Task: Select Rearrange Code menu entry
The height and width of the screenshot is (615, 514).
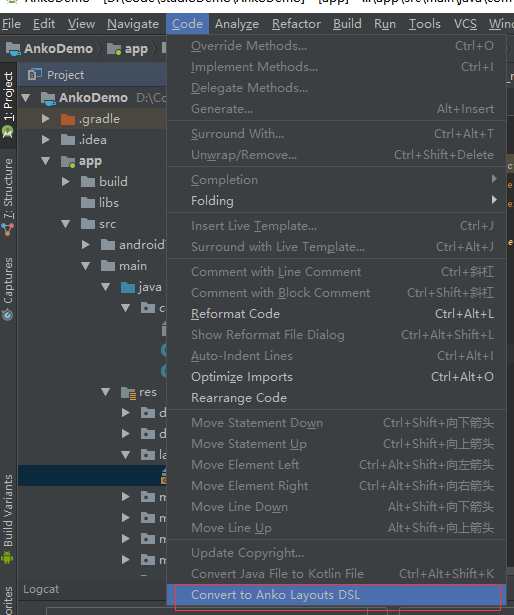Action: pos(336,398)
